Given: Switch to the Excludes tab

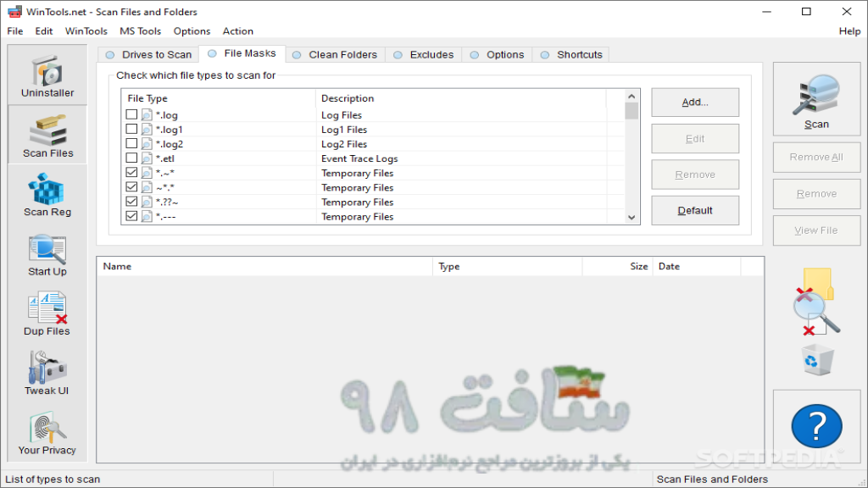Looking at the screenshot, I should pos(424,54).
